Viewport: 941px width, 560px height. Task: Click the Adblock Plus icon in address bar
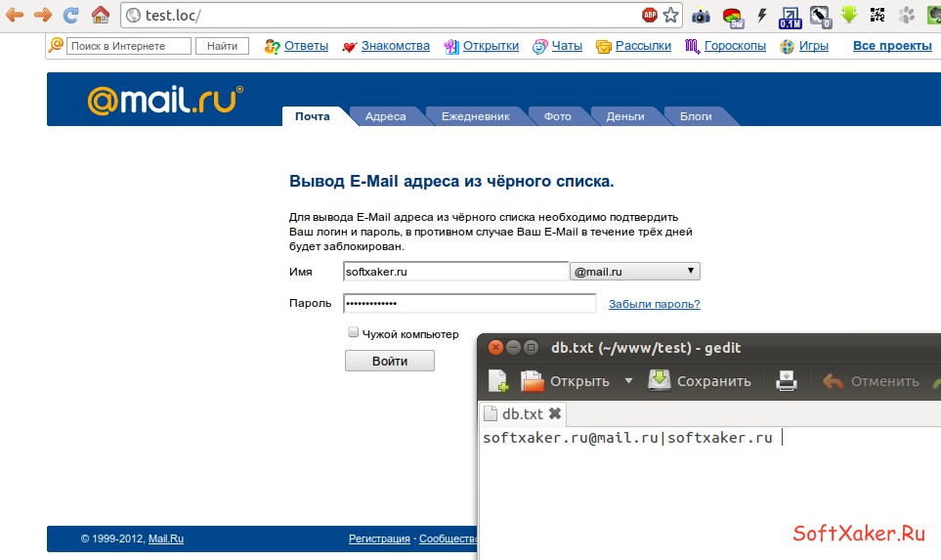650,15
